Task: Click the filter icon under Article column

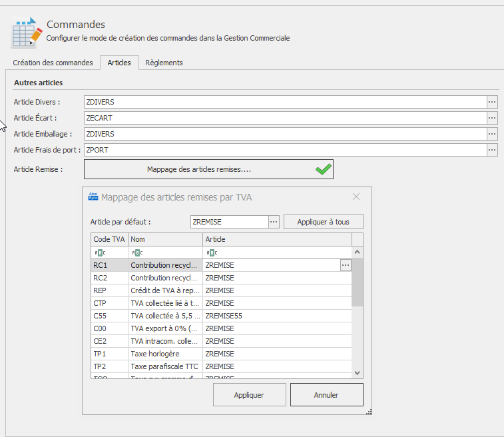Action: [x=212, y=252]
